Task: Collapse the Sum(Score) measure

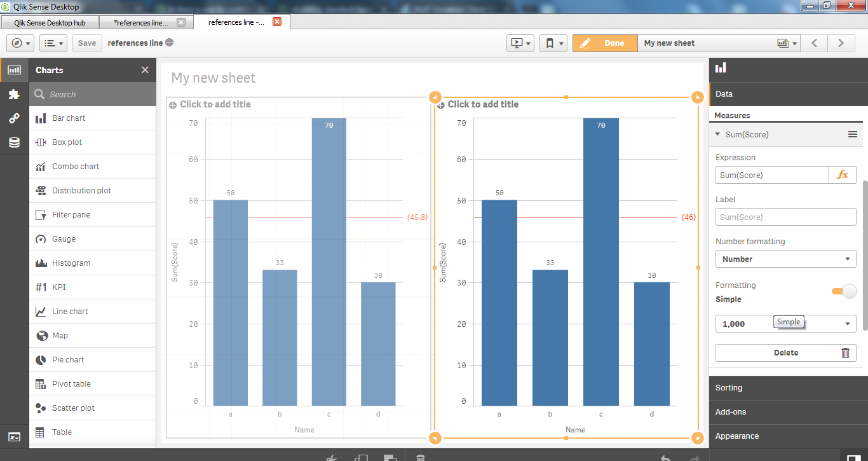Action: coord(717,134)
